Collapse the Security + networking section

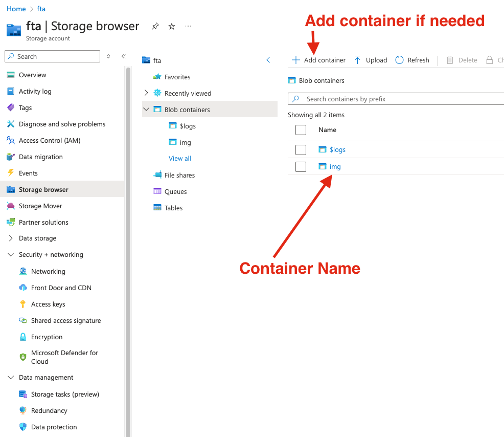click(11, 254)
